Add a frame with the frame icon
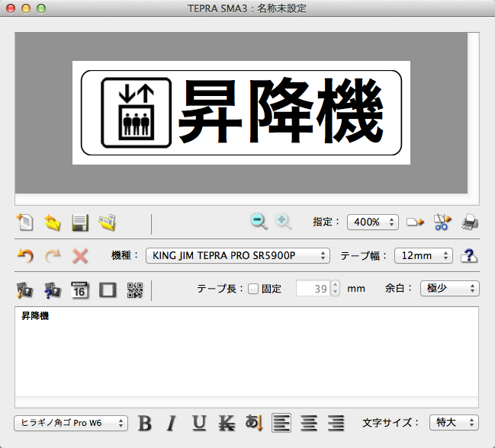 tap(108, 290)
